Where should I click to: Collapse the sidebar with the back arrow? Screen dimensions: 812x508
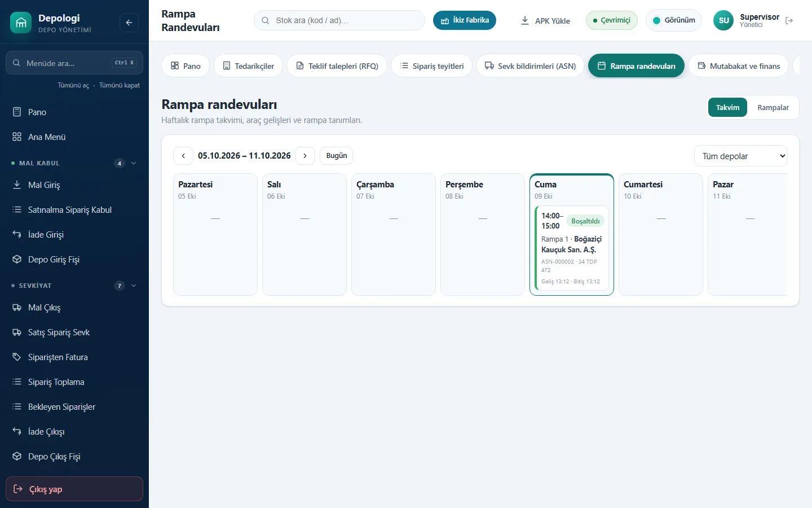point(129,23)
